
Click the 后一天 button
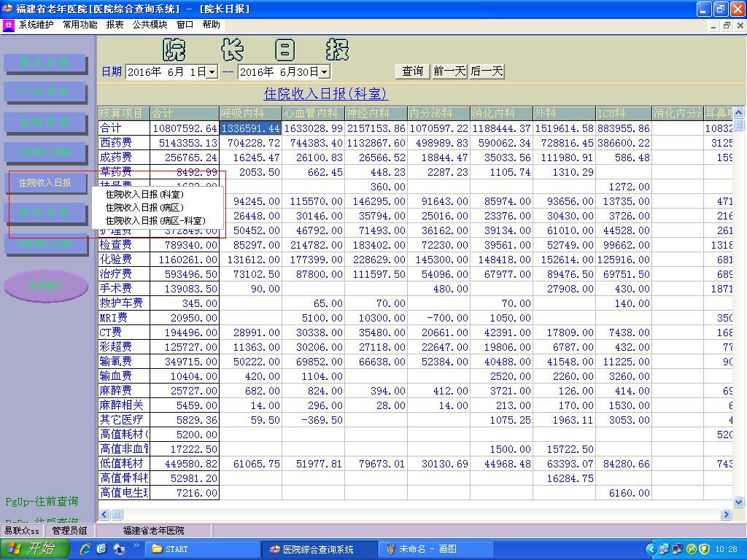[x=487, y=71]
